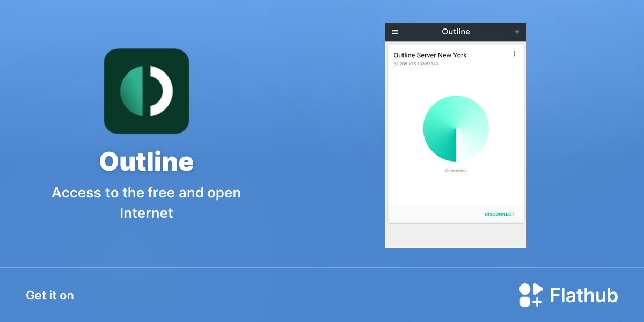Screen dimensions: 644x322
Task: Click the Flathub logo icon
Action: (531, 295)
